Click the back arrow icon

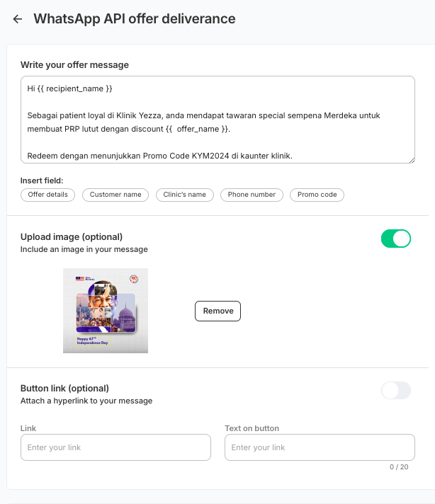tap(18, 19)
